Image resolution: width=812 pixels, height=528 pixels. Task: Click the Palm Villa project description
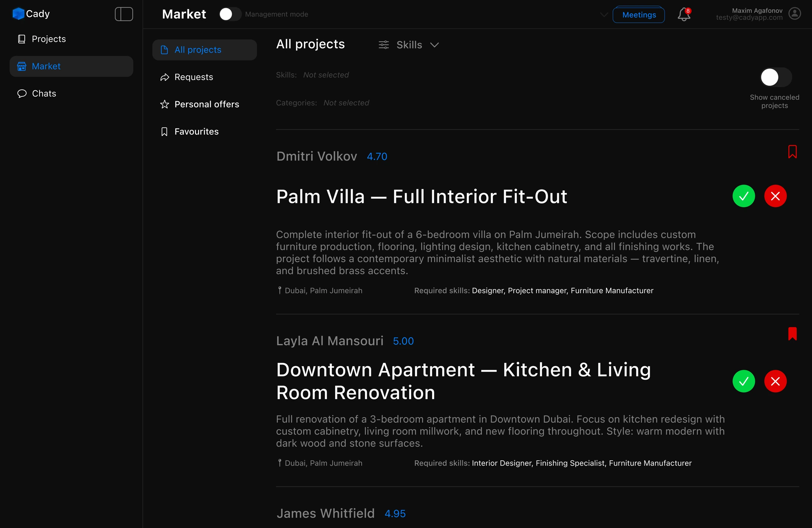498,253
